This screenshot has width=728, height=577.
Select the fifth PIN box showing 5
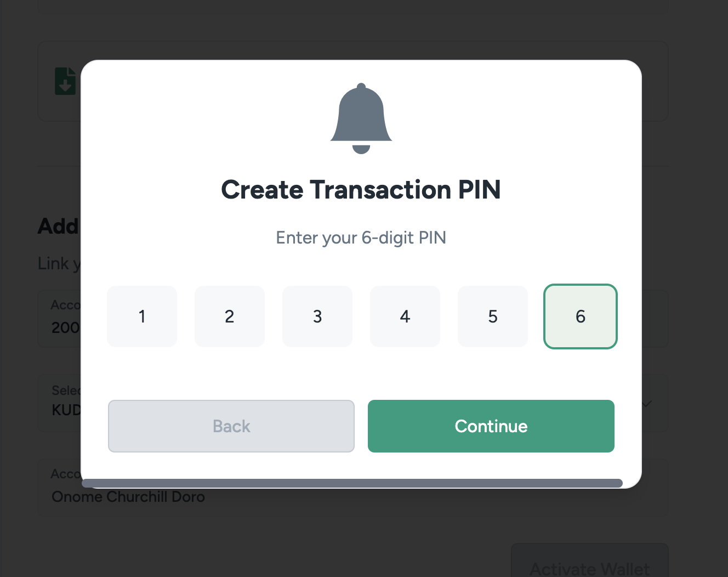click(493, 316)
